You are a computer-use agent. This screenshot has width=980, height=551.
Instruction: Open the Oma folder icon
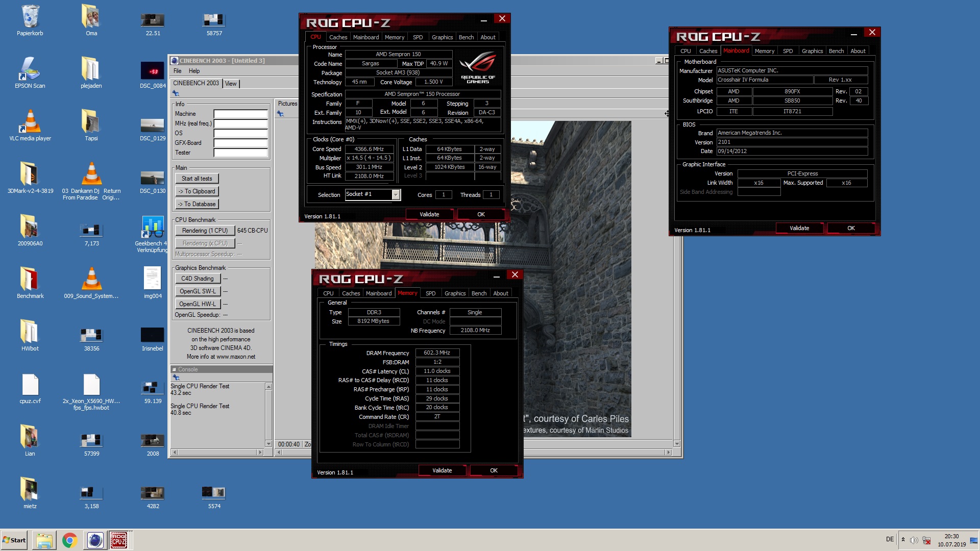[x=91, y=20]
